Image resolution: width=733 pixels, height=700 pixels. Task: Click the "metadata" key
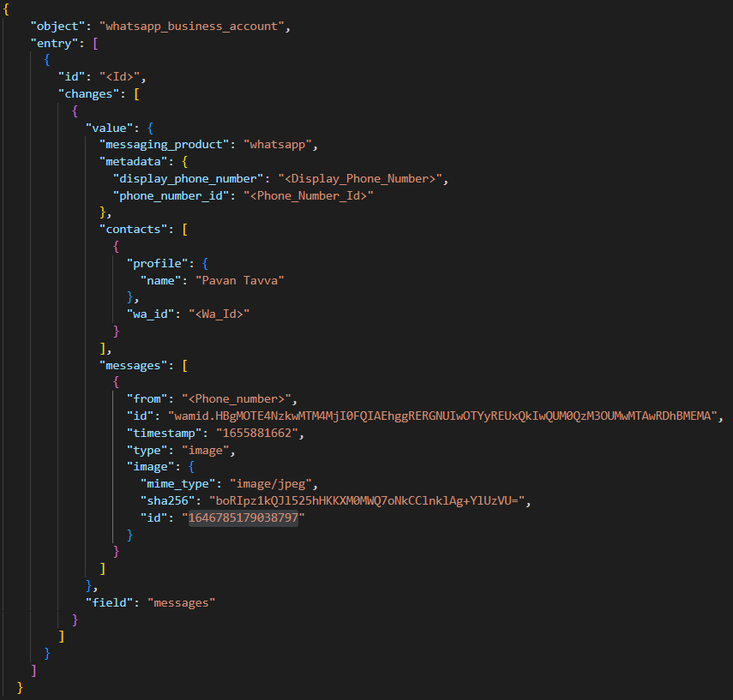tap(133, 162)
